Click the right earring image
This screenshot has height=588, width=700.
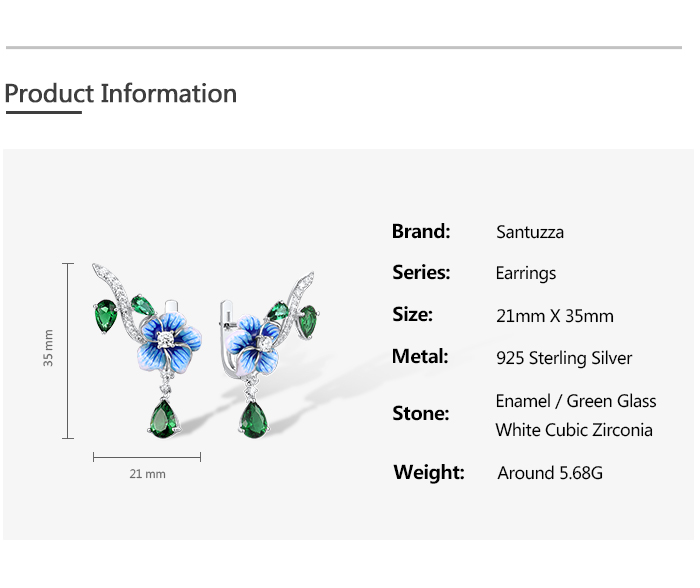pos(272,350)
